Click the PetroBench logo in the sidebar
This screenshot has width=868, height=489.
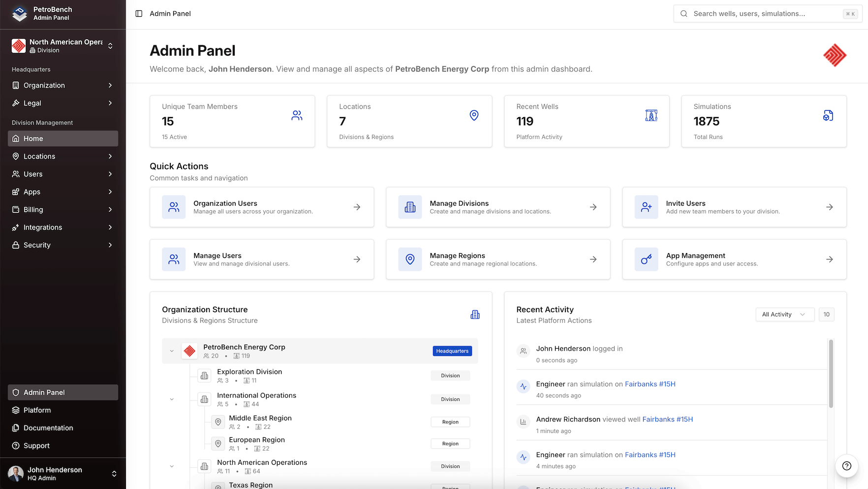19,14
